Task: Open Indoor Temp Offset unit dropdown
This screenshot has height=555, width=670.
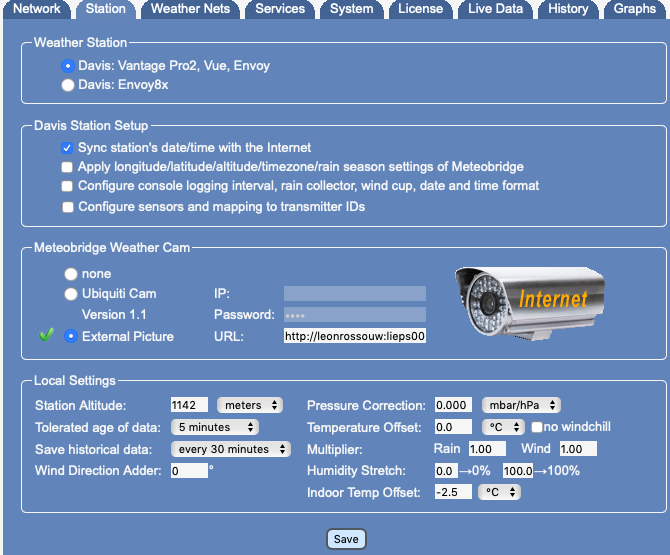Action: click(x=500, y=492)
